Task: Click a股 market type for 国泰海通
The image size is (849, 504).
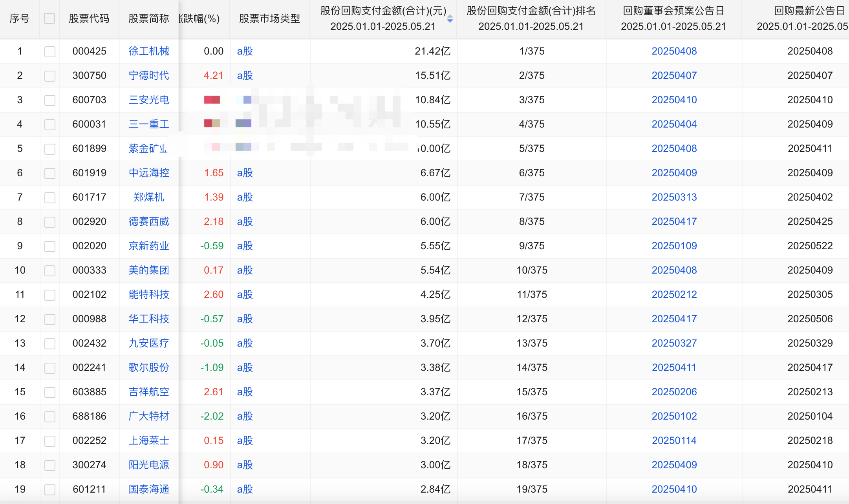Action: pos(245,489)
